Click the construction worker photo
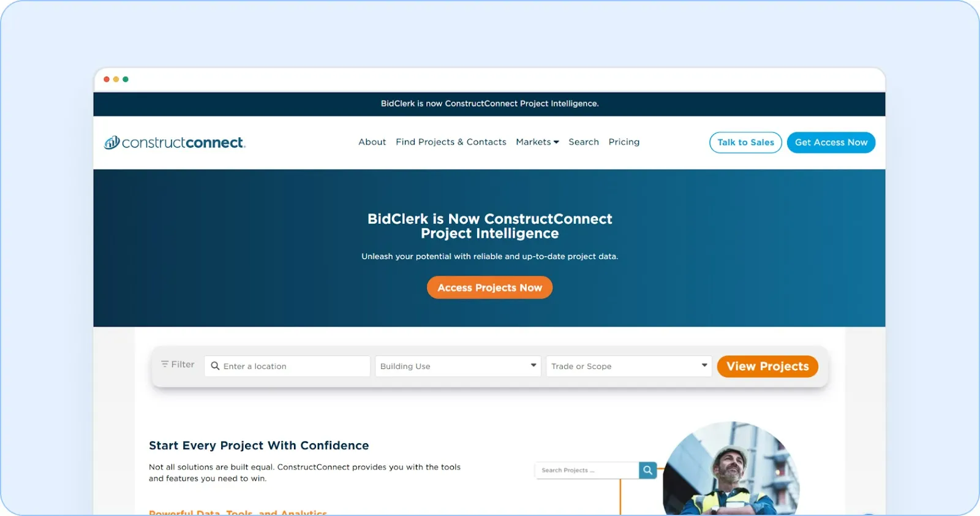The height and width of the screenshot is (516, 980). pos(731,469)
